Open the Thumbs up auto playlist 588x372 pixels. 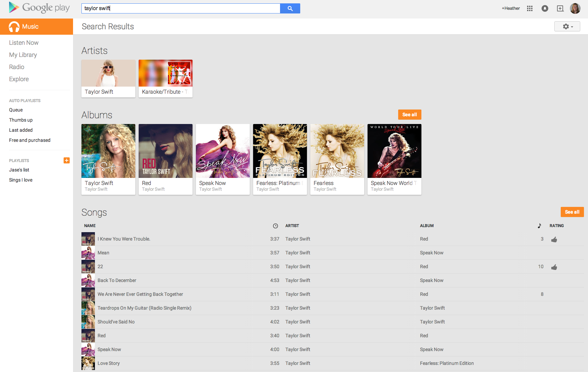tap(21, 120)
